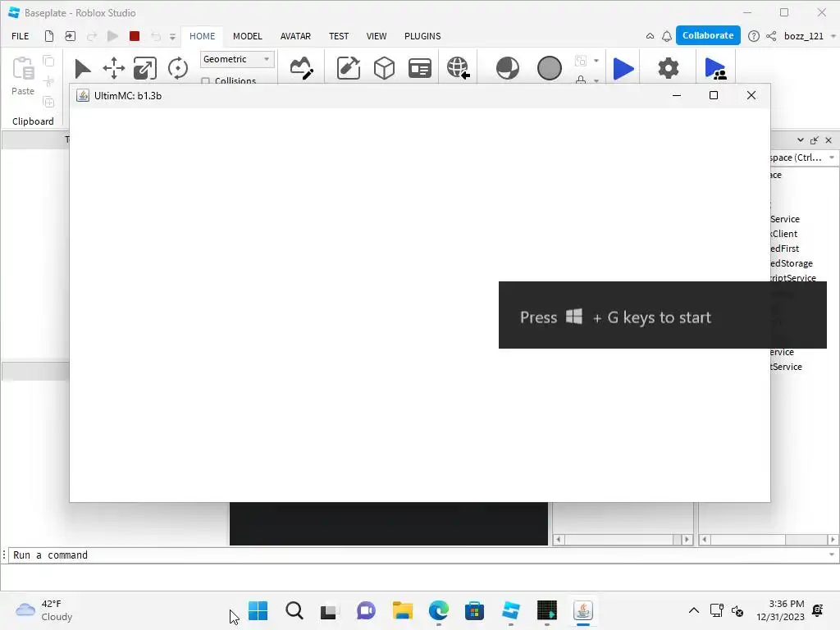Open Windows Search from the taskbar
This screenshot has height=630, width=840.
(294, 610)
